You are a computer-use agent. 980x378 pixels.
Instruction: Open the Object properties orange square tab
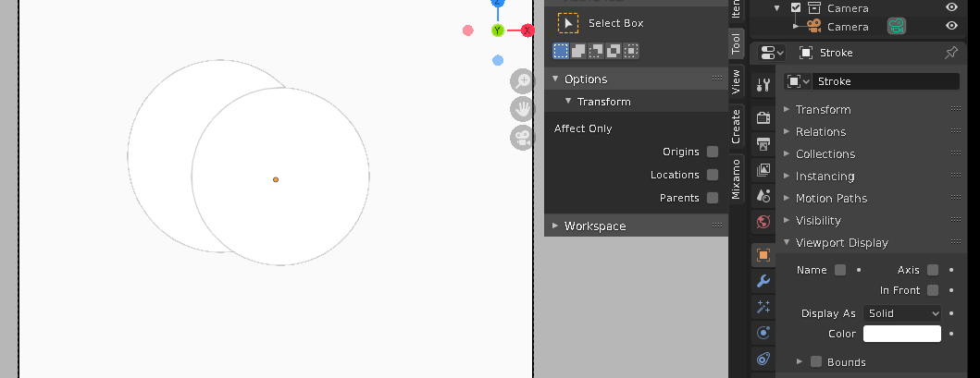763,255
